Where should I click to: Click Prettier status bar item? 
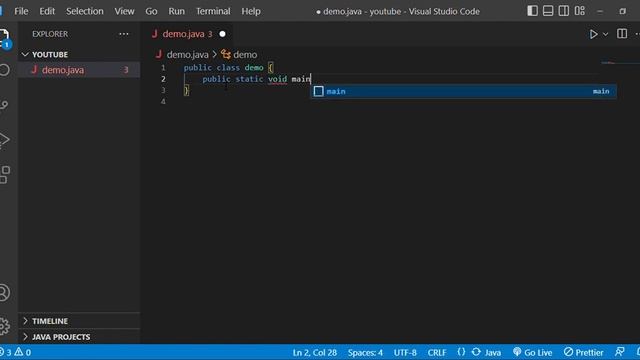coord(584,352)
